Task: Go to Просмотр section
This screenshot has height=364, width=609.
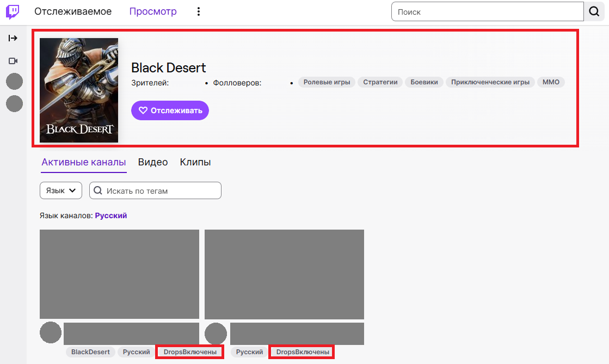Action: pyautogui.click(x=153, y=11)
